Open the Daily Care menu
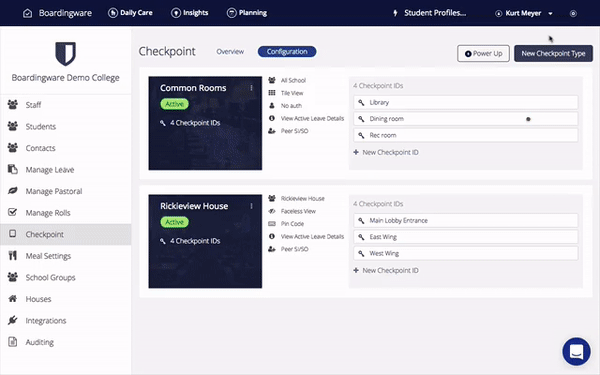 click(x=130, y=13)
